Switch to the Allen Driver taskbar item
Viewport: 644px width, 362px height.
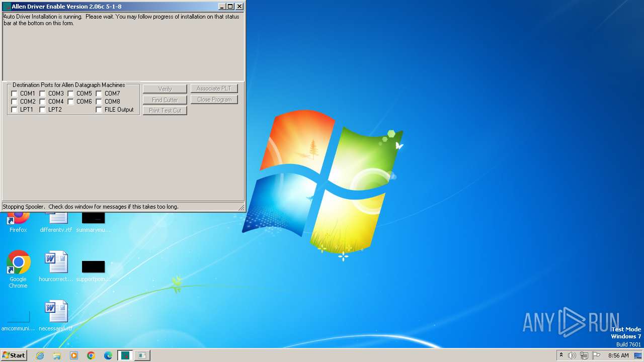(x=125, y=355)
